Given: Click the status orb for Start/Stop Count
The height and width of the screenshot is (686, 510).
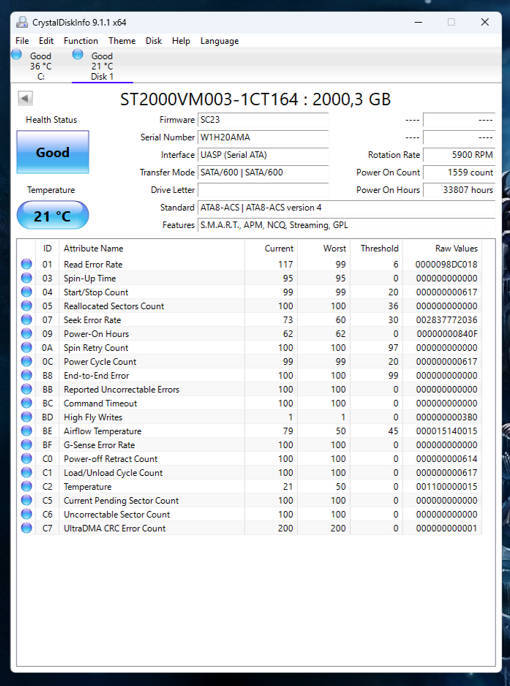Looking at the screenshot, I should [27, 292].
